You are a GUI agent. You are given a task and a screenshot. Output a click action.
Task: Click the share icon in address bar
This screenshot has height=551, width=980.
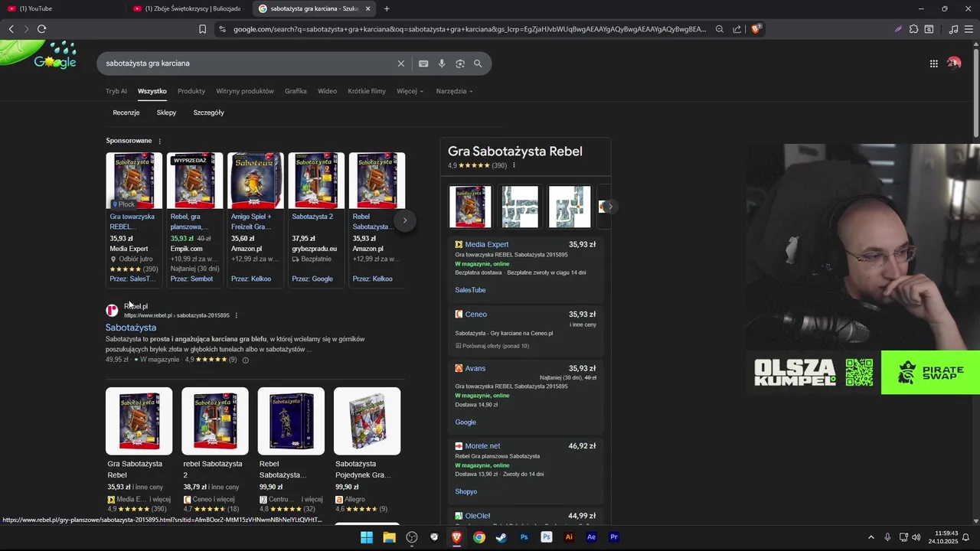pyautogui.click(x=737, y=29)
